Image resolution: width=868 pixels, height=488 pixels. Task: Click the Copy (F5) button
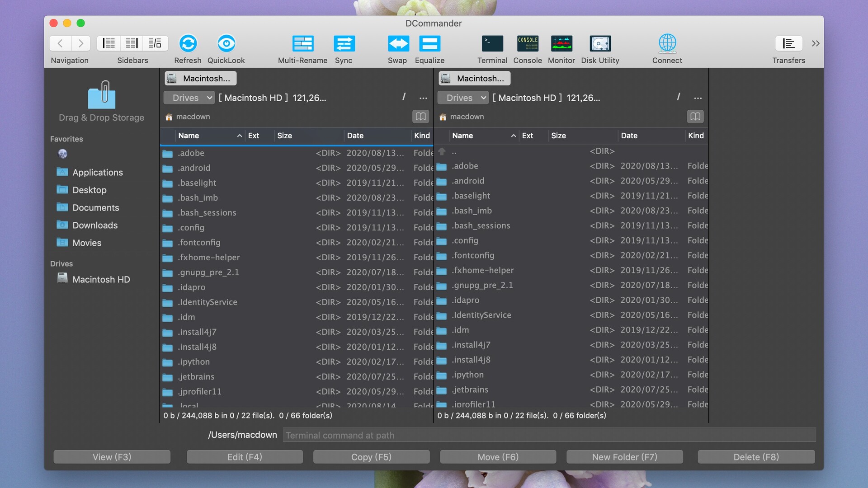tap(371, 457)
